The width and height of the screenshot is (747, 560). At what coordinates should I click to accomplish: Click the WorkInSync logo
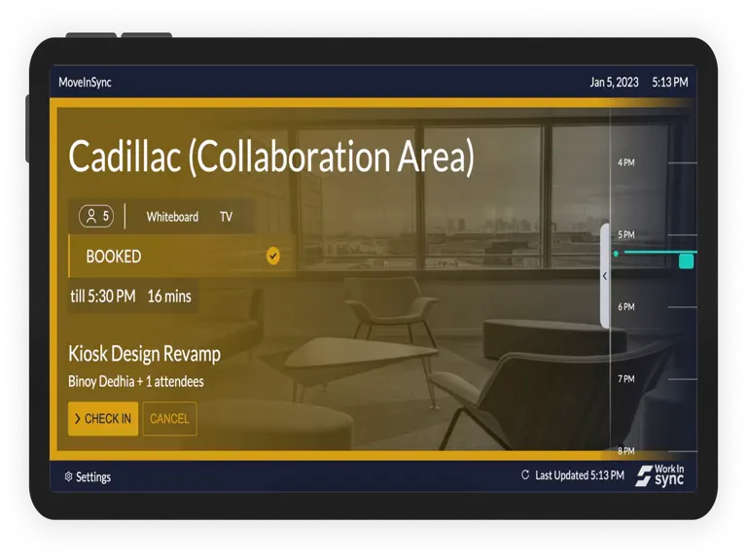click(x=659, y=475)
